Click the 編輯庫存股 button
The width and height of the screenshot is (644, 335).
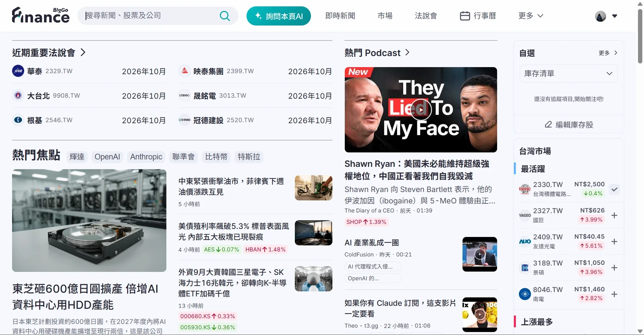(x=569, y=125)
